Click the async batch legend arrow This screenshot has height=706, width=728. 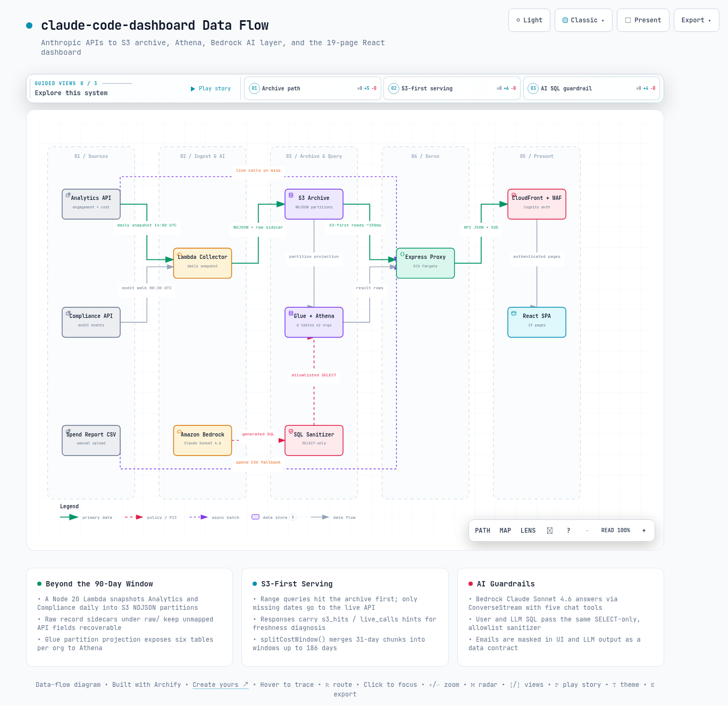pyautogui.click(x=199, y=517)
